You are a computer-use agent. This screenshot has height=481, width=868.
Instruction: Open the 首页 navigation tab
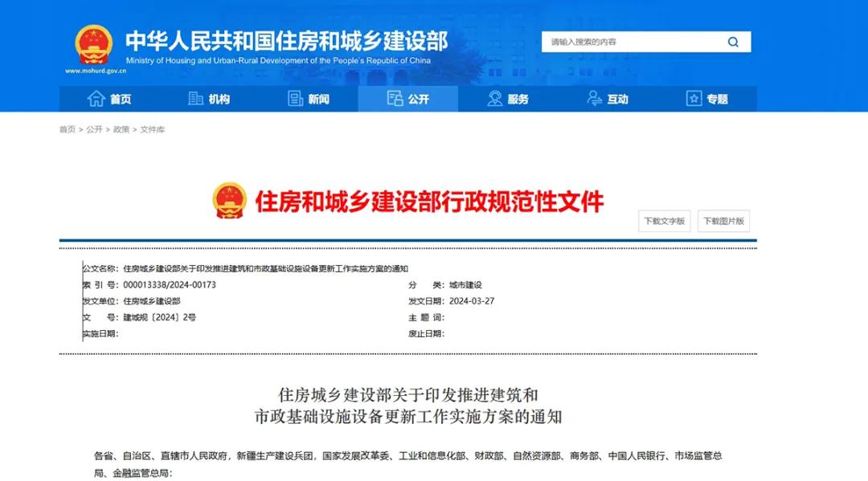[x=121, y=100]
